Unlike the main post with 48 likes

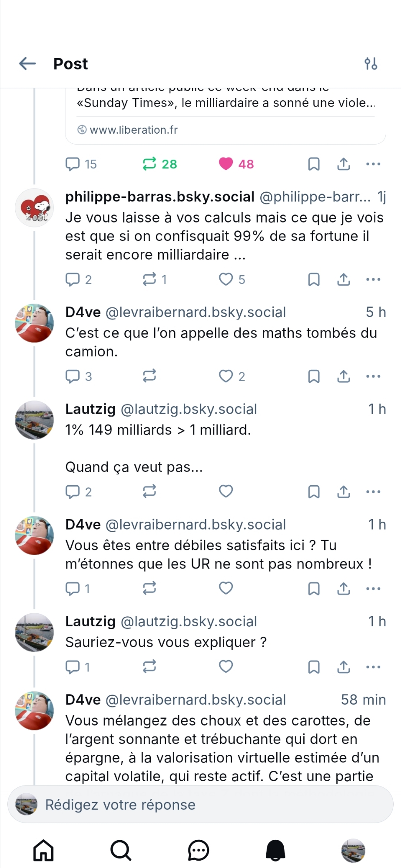[226, 164]
